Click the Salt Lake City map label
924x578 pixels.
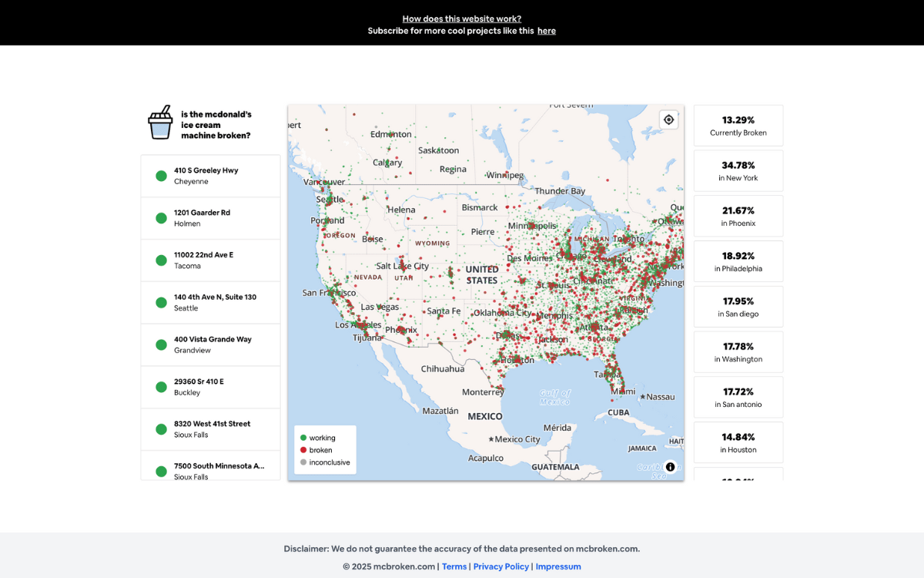coord(402,266)
